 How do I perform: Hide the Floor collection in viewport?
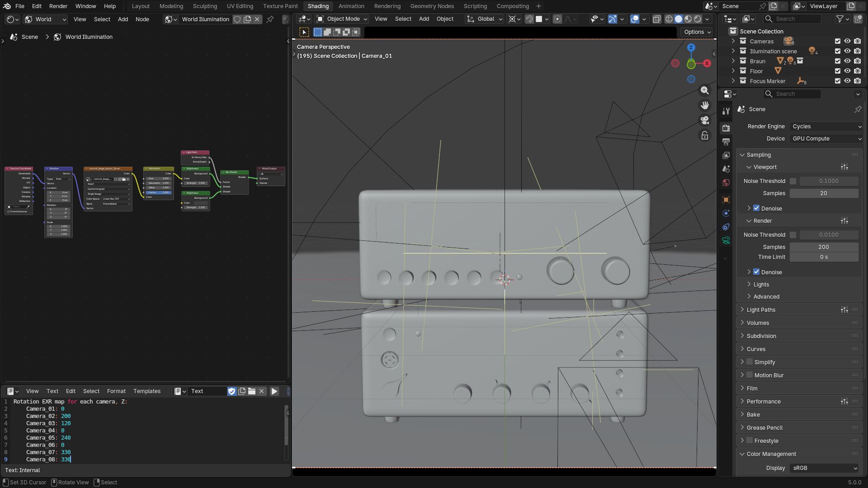(847, 71)
